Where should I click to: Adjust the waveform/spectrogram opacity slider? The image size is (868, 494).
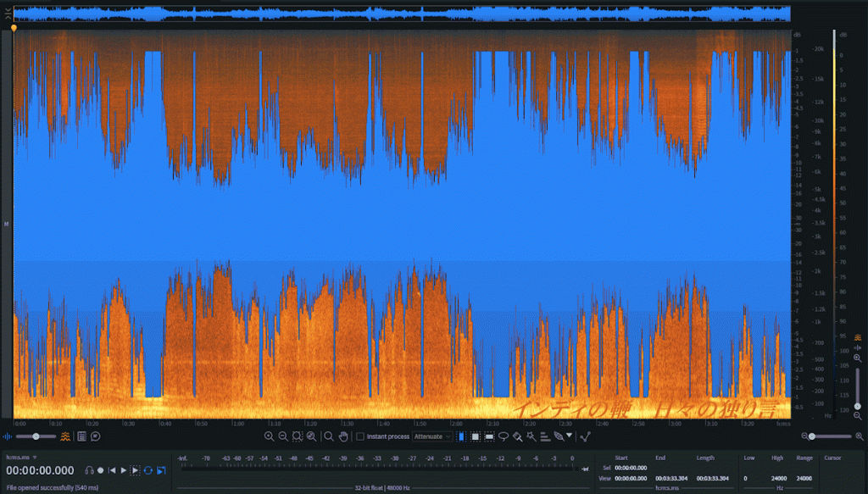pyautogui.click(x=36, y=436)
